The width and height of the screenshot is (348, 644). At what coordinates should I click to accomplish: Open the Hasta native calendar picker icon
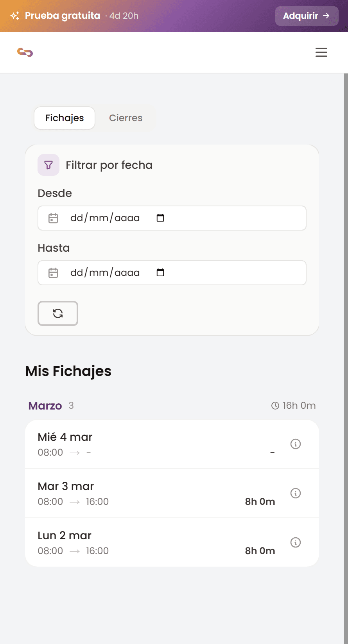(160, 272)
